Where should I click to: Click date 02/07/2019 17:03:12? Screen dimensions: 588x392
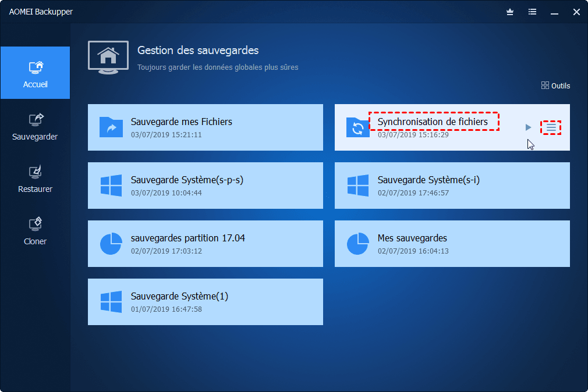pyautogui.click(x=166, y=251)
